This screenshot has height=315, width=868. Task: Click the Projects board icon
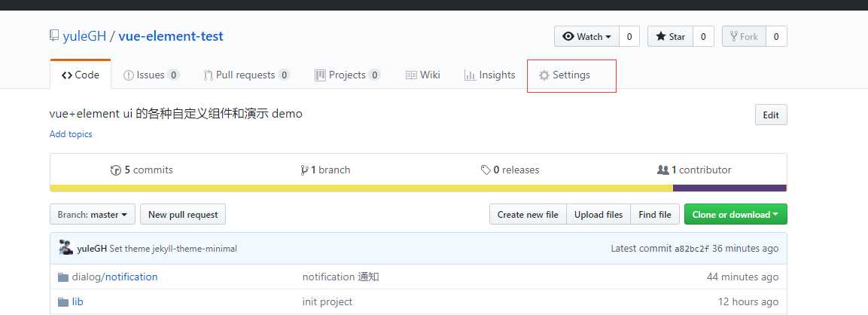click(x=320, y=75)
